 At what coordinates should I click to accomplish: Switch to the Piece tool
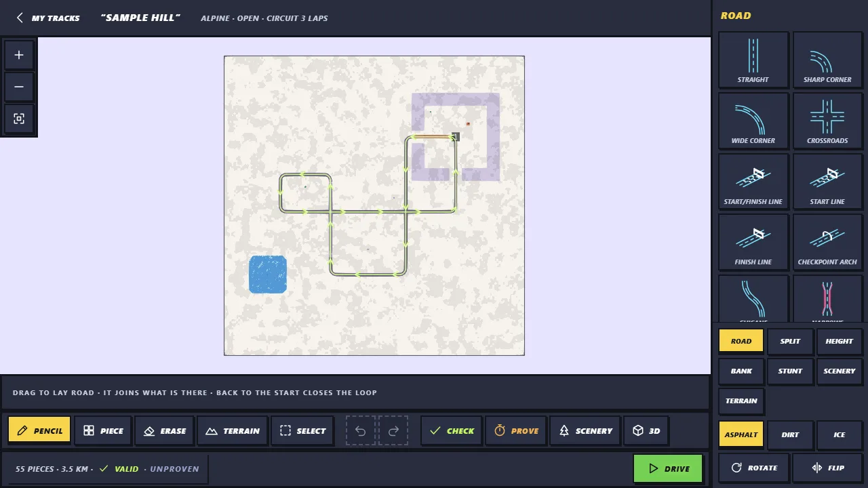[x=103, y=430]
